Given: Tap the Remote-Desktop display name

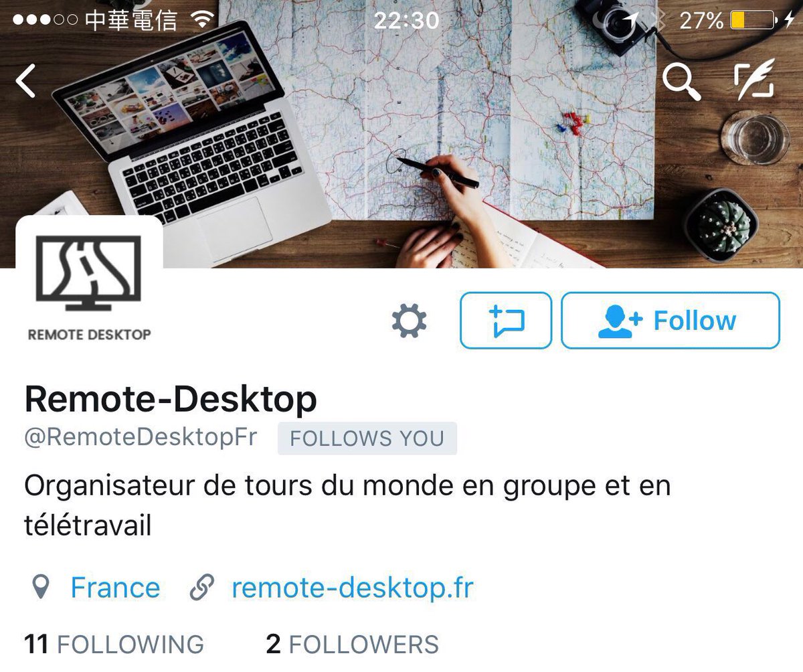Looking at the screenshot, I should point(171,400).
